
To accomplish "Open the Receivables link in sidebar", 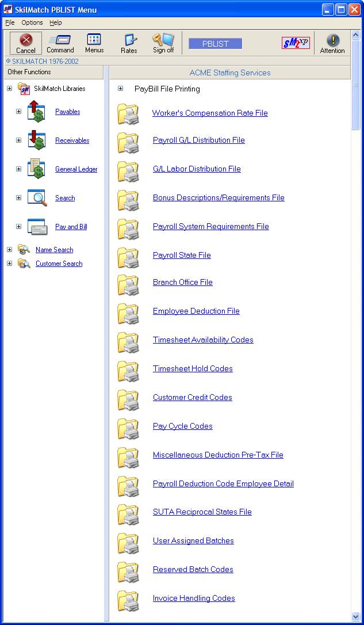I will (72, 140).
